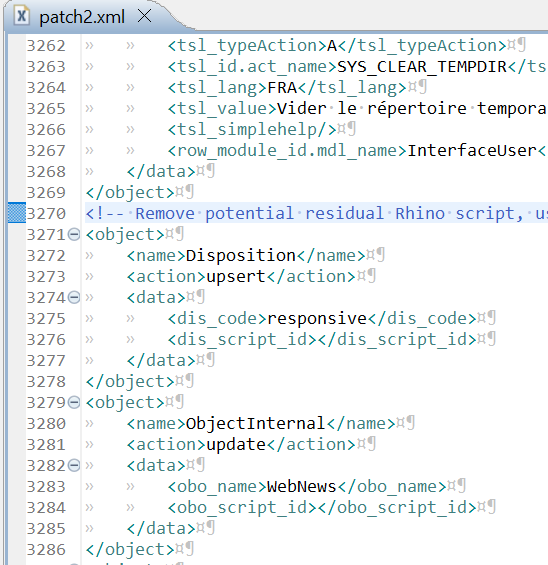Click the XML file icon on patch2.xml tab
Screen dimensions: 548x565
click(x=21, y=16)
